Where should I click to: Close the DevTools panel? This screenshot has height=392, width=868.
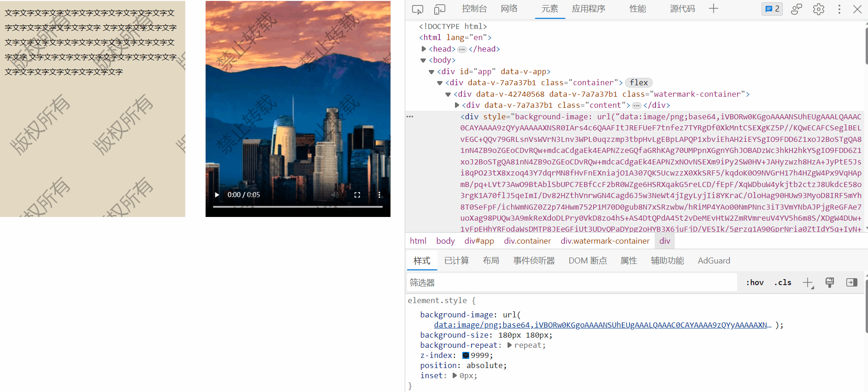tap(857, 9)
